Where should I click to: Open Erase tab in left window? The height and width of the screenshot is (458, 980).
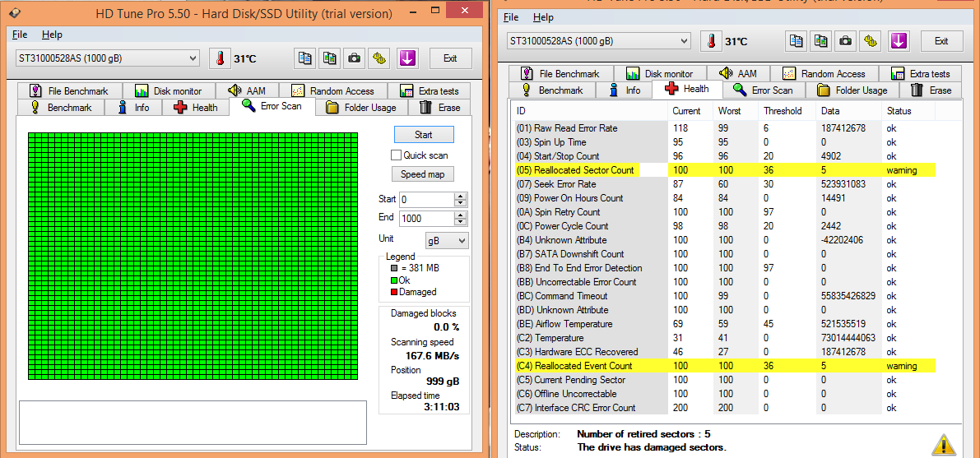click(x=440, y=108)
